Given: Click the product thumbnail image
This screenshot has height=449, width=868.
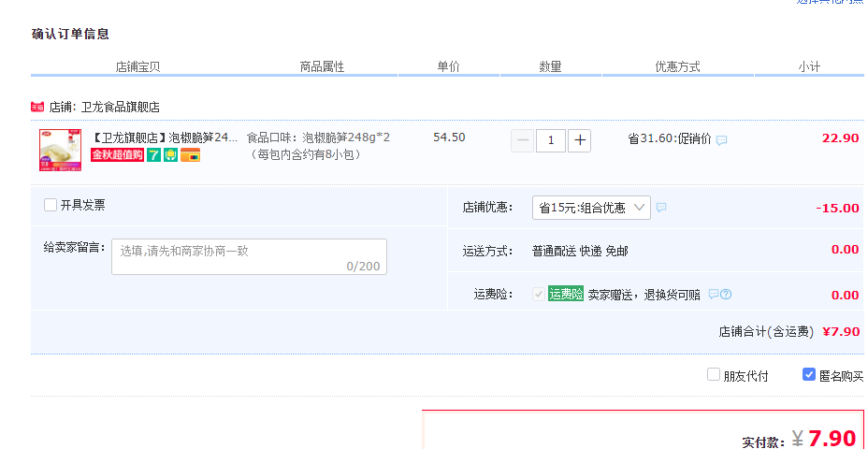Looking at the screenshot, I should pos(61,150).
